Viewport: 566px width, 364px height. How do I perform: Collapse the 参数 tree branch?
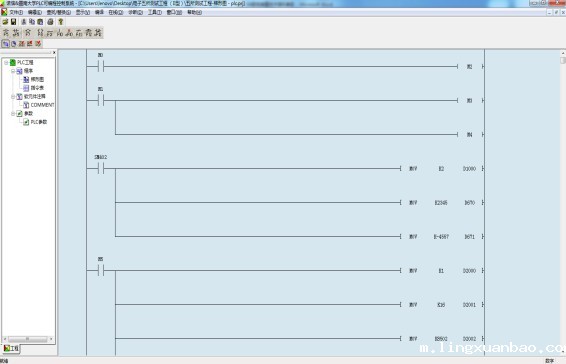pos(13,114)
